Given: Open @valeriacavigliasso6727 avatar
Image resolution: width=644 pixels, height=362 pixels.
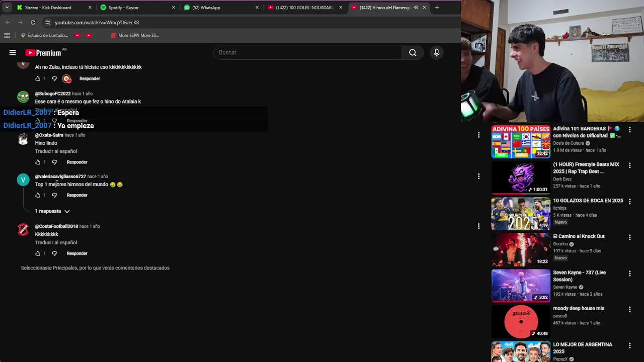Looking at the screenshot, I should [x=23, y=179].
